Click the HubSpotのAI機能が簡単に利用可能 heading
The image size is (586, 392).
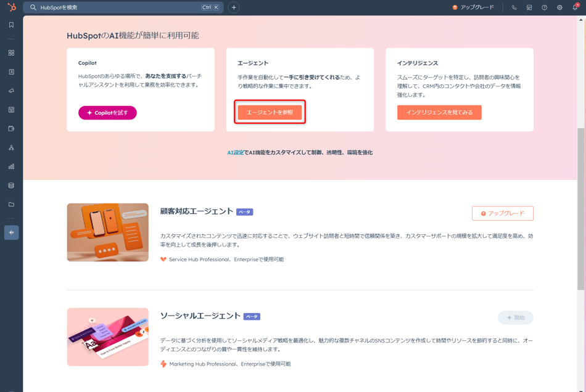[x=133, y=36]
